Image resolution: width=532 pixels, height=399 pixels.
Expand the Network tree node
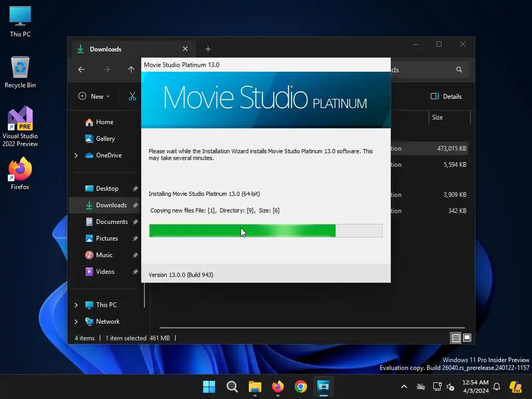point(76,322)
